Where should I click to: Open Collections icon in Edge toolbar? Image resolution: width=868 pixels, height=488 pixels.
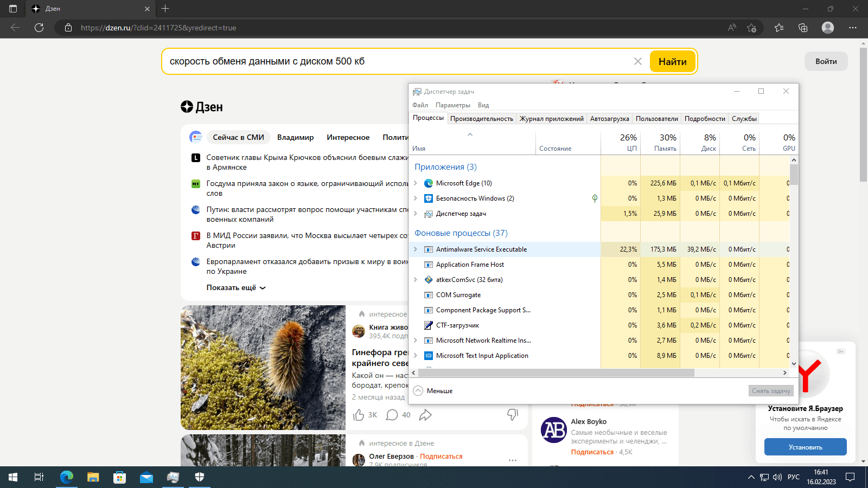pyautogui.click(x=803, y=28)
